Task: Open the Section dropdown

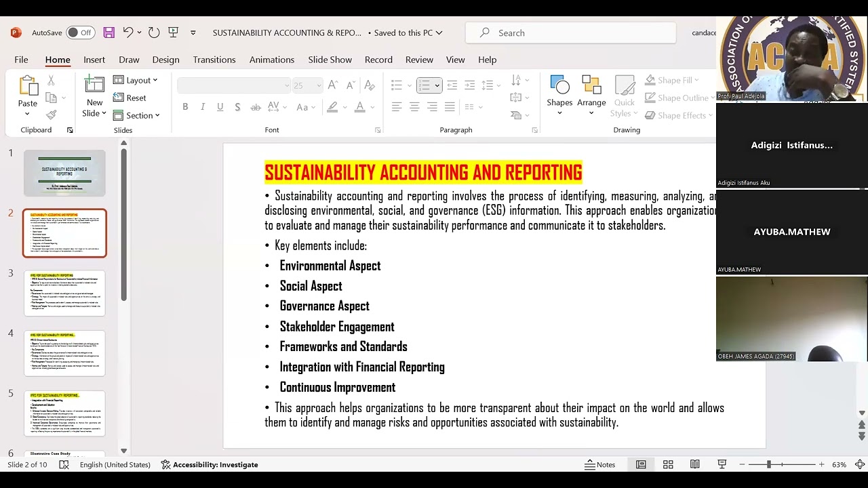Action: pyautogui.click(x=137, y=115)
